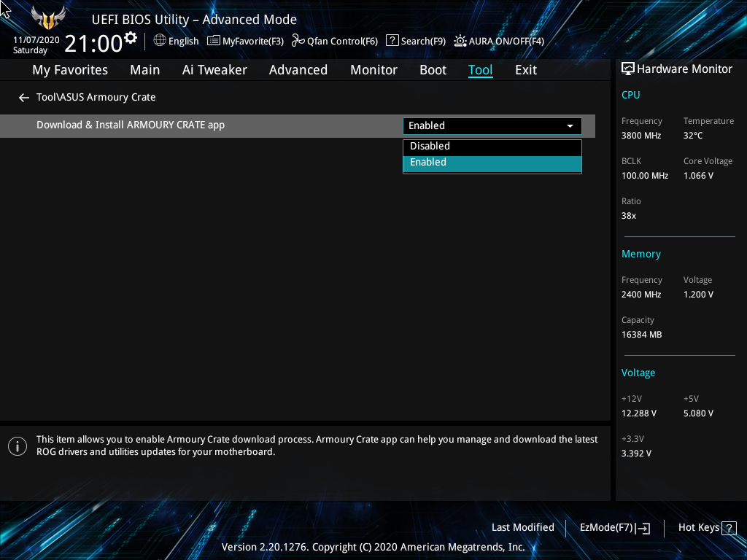747x560 pixels.
Task: Click the Version 2.20.1276 copyright text
Action: click(x=373, y=547)
